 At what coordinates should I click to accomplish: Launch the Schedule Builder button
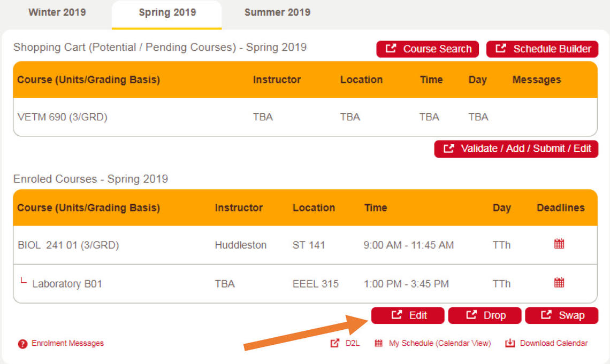pyautogui.click(x=542, y=49)
